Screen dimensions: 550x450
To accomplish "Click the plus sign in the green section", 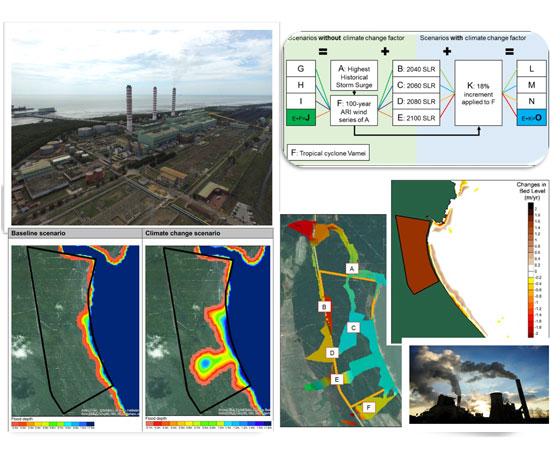I will click(385, 52).
